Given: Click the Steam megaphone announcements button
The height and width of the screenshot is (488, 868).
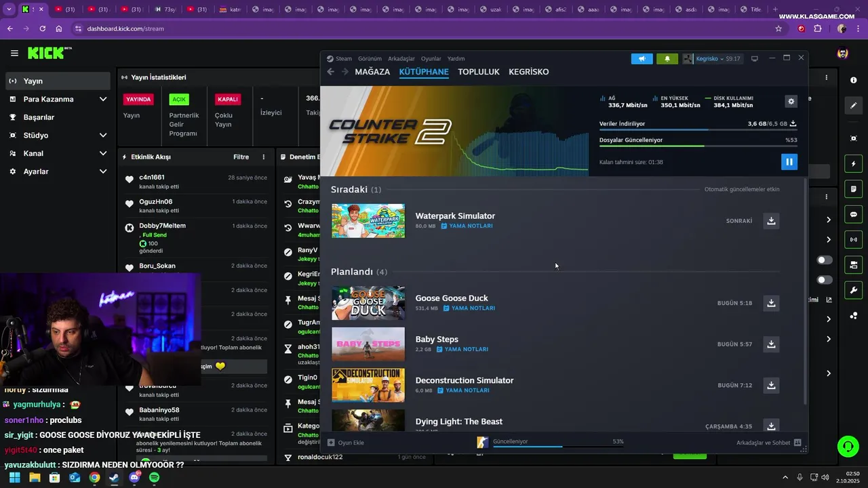Looking at the screenshot, I should coord(642,59).
